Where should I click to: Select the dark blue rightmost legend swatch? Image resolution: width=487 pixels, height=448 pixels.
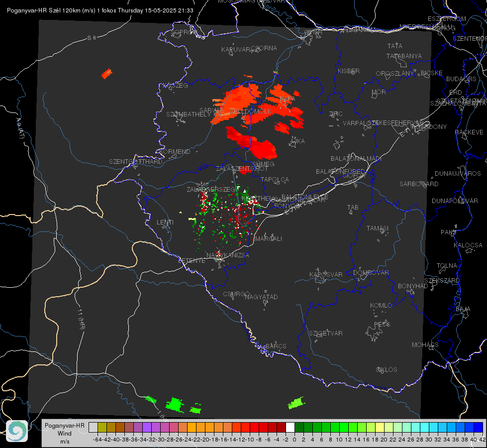(479, 427)
